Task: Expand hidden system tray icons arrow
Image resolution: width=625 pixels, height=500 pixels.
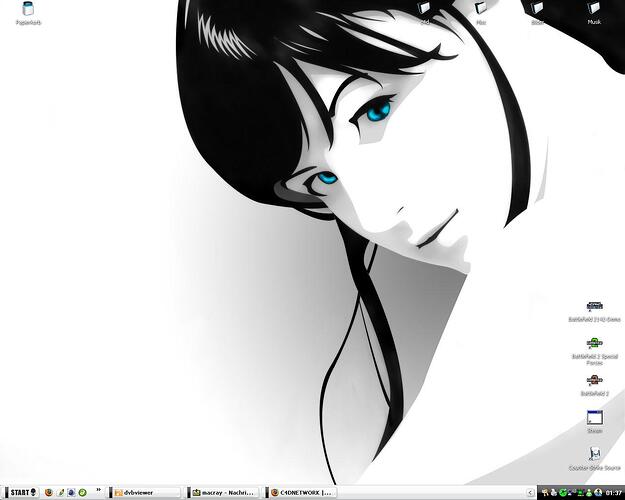Action: point(530,493)
